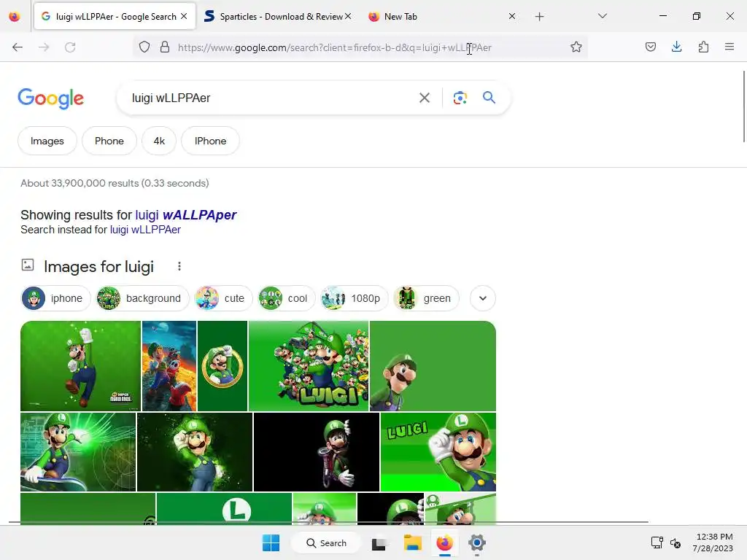This screenshot has width=747, height=560.
Task: Open the Save to Pocket icon
Action: 650,47
